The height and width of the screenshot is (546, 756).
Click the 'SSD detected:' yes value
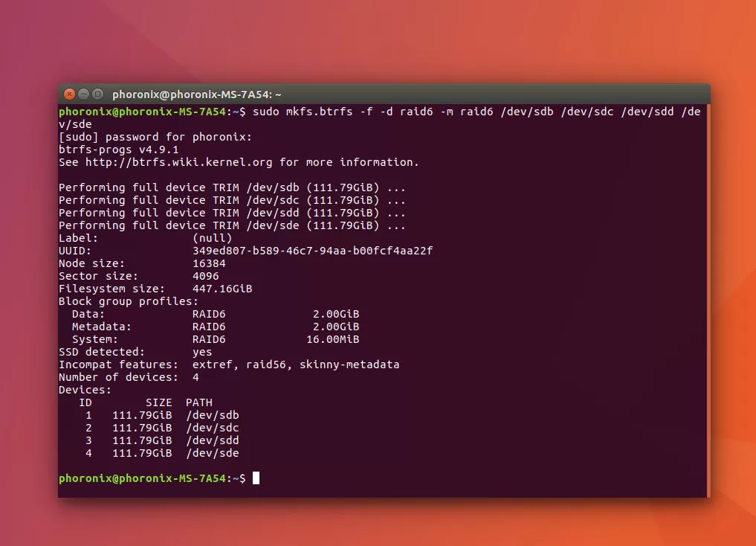tap(202, 352)
